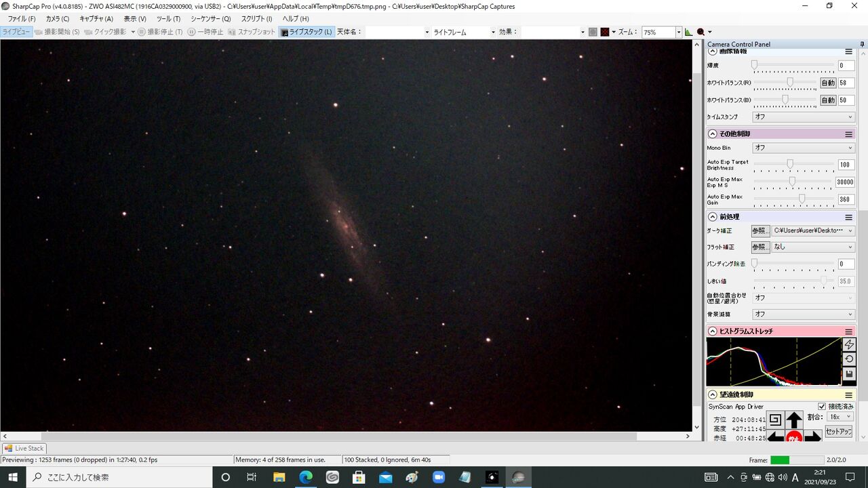
Task: Click 自動 for ホワイトバランス(B)
Action: coord(828,100)
